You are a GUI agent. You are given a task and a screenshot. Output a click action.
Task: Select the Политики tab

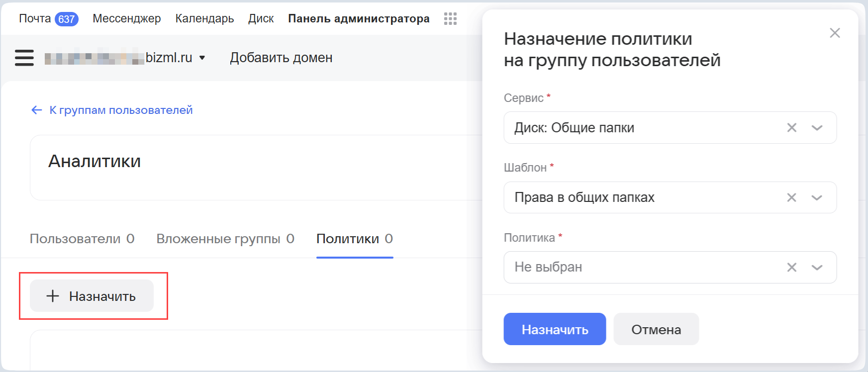pyautogui.click(x=354, y=239)
